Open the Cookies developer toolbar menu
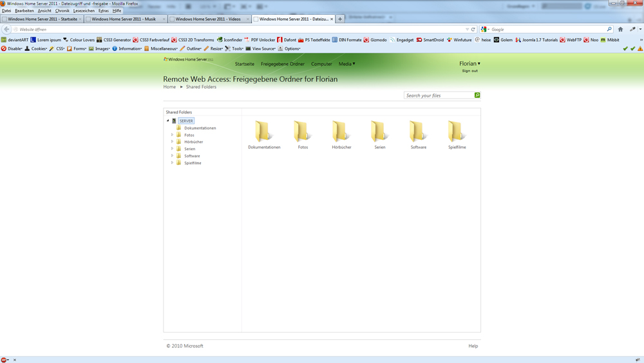Viewport: 644px width, 363px height. 36,48
